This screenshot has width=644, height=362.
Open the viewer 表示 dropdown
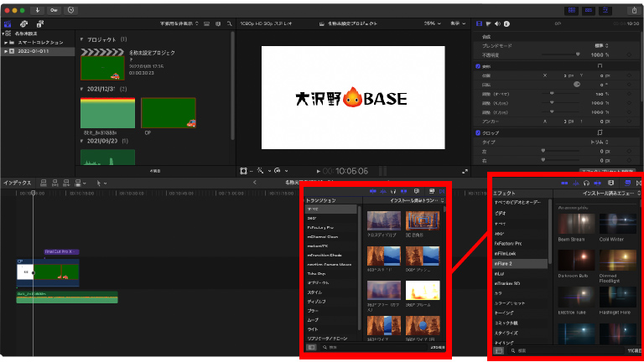tap(458, 23)
